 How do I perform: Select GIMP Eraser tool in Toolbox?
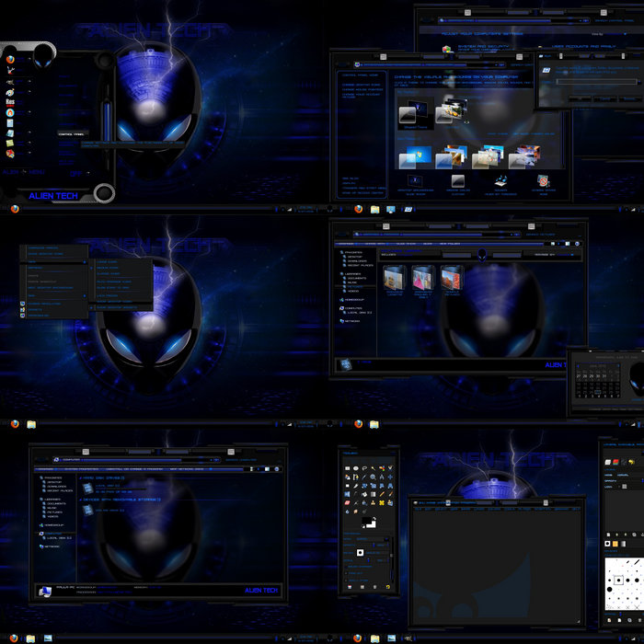(x=348, y=502)
